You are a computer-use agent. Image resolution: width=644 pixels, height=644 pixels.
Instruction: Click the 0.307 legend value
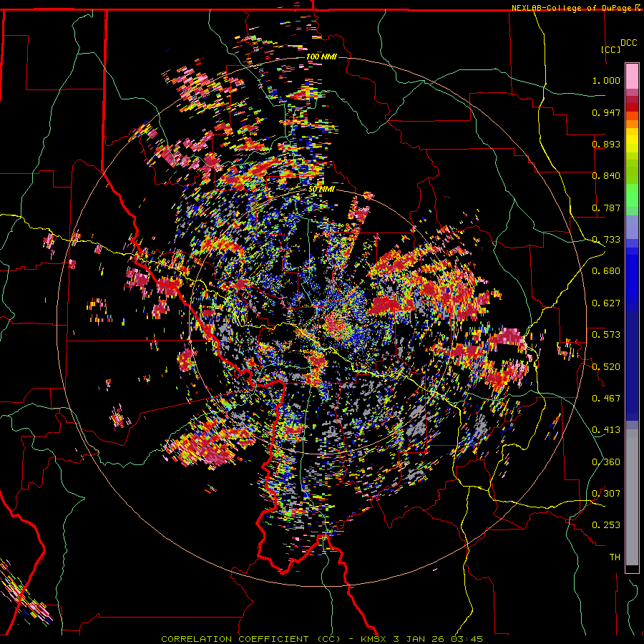(606, 493)
